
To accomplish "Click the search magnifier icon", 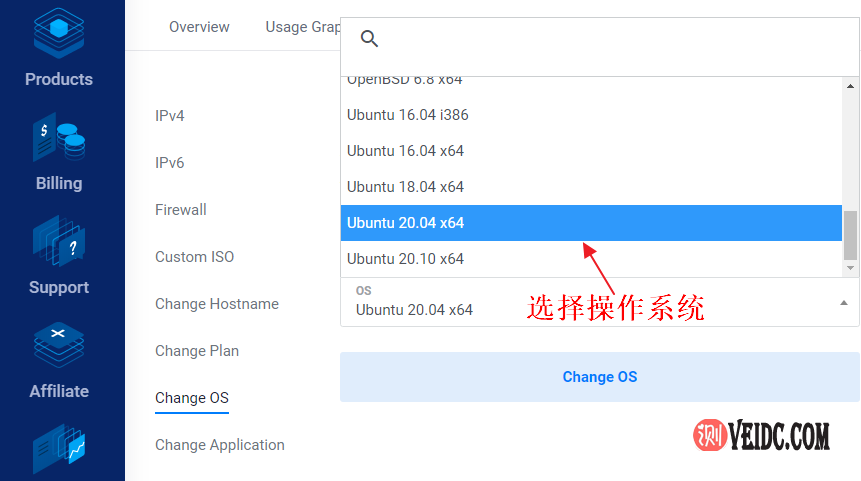I will 369,39.
